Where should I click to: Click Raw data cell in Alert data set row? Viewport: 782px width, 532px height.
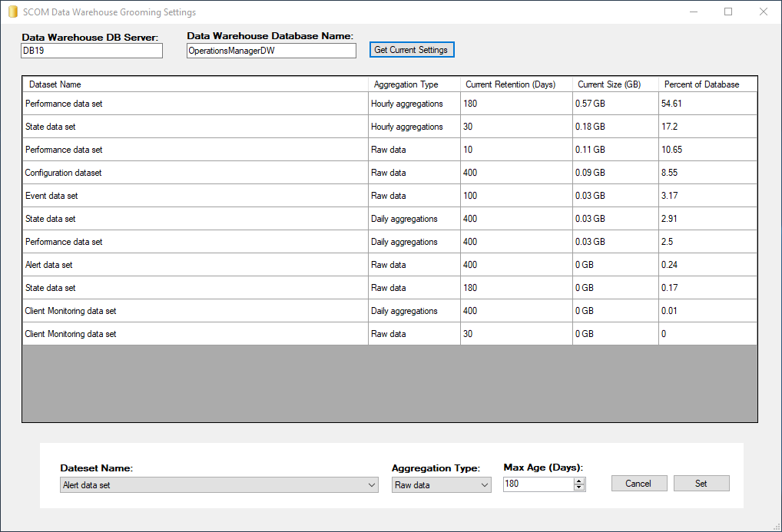click(414, 264)
